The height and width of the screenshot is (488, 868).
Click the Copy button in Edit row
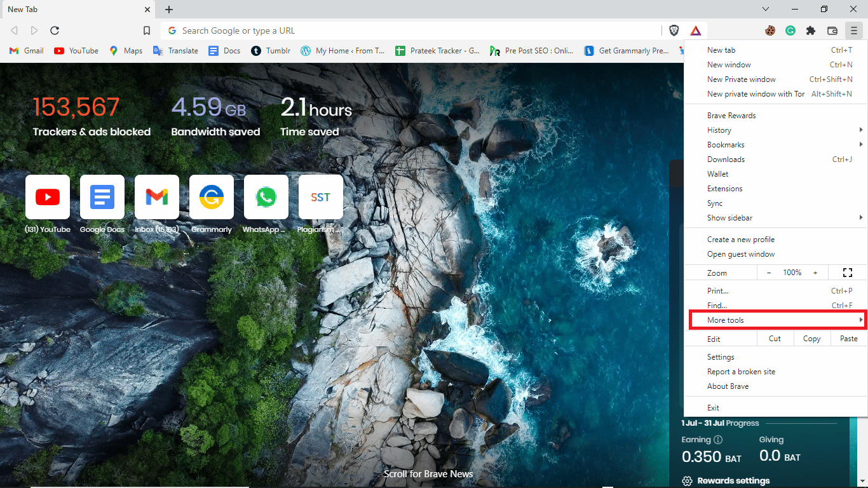[811, 339]
